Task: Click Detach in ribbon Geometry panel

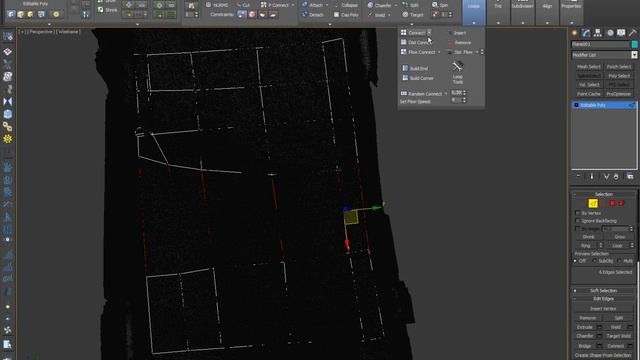Action: [313, 15]
